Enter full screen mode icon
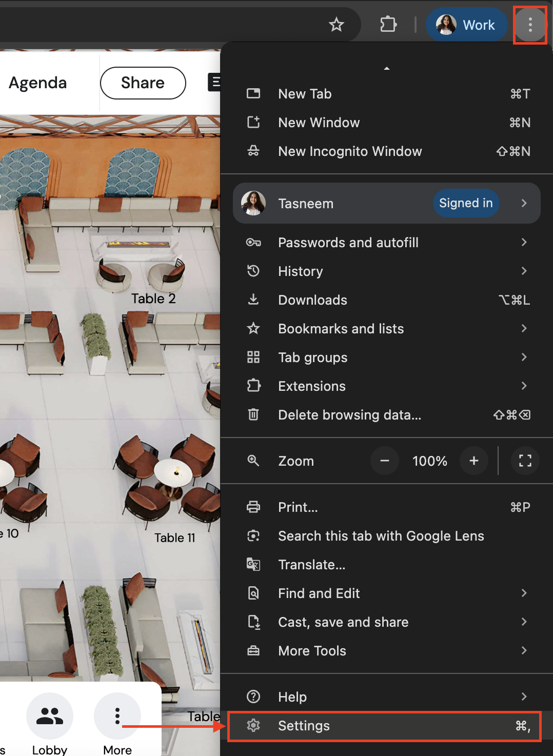The width and height of the screenshot is (553, 756). coord(525,461)
